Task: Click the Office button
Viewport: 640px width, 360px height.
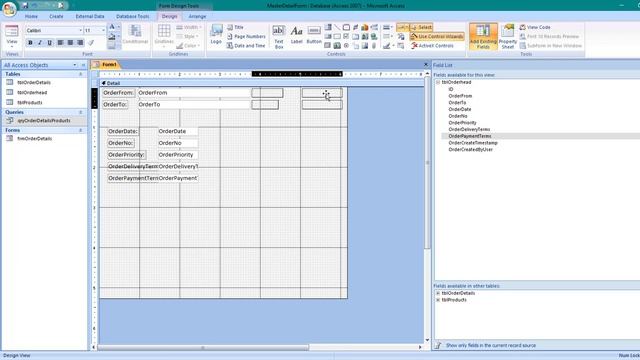Action: (x=9, y=9)
